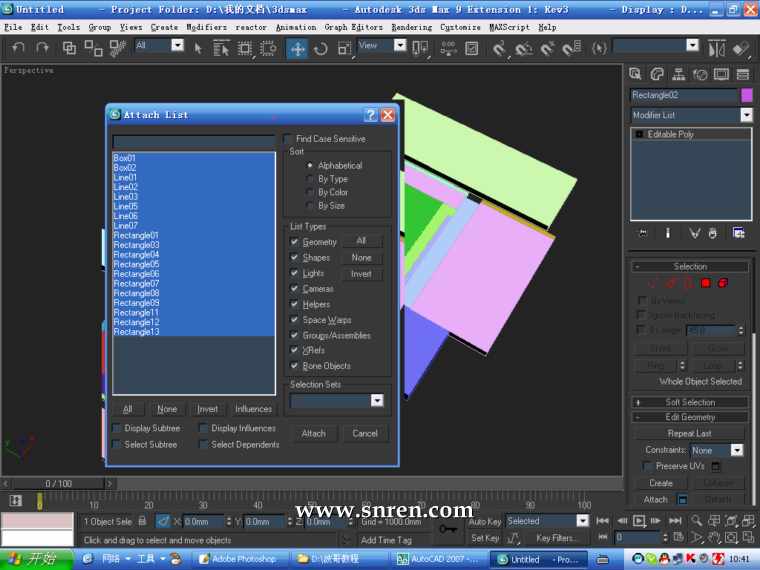This screenshot has width=760, height=570.
Task: Click the Select Object arrow tool
Action: coord(198,48)
